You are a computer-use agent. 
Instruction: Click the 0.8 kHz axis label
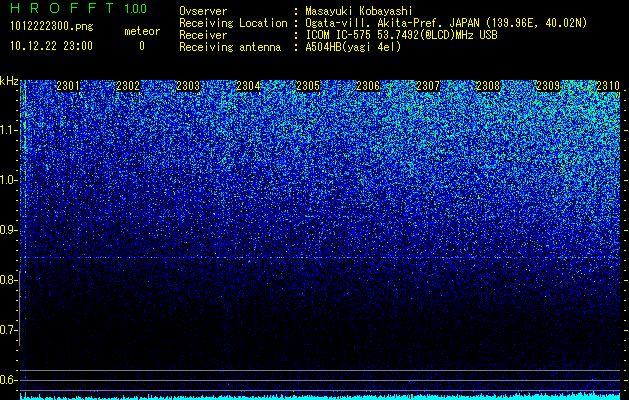9,280
